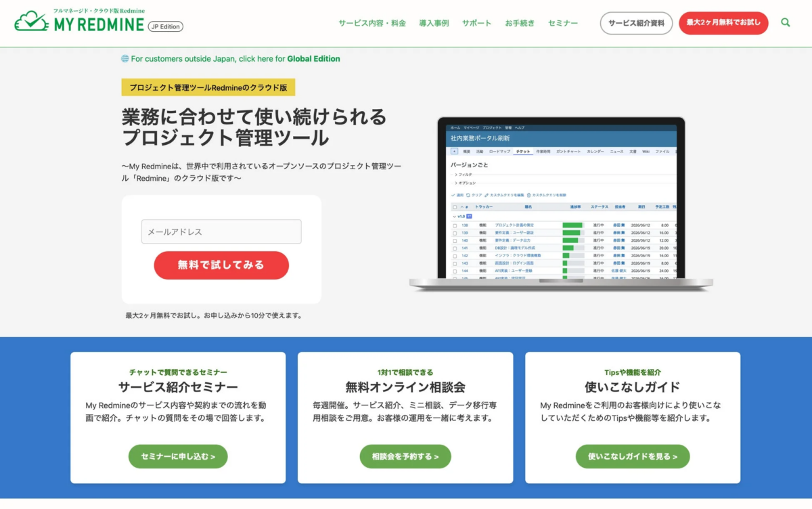Image resolution: width=812 pixels, height=509 pixels.
Task: Click the 使いこなしガイド card heading
Action: 633,387
